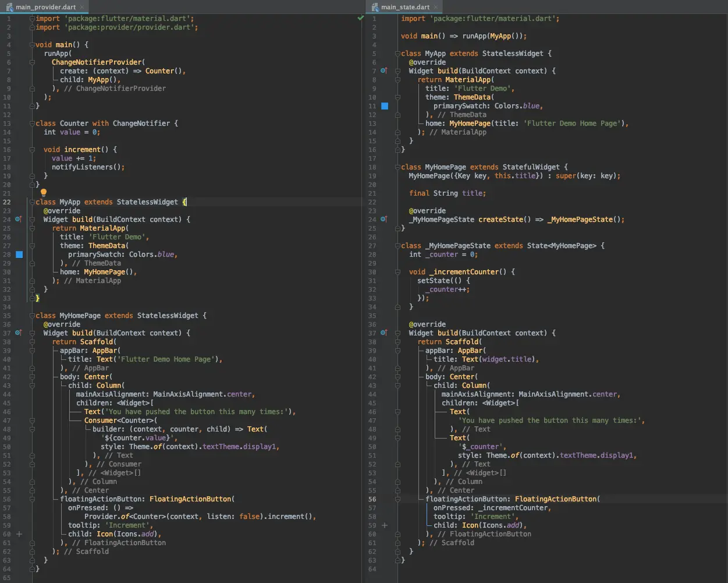The width and height of the screenshot is (728, 583).
Task: Collapse class Counter fold at line 13
Action: click(x=33, y=123)
